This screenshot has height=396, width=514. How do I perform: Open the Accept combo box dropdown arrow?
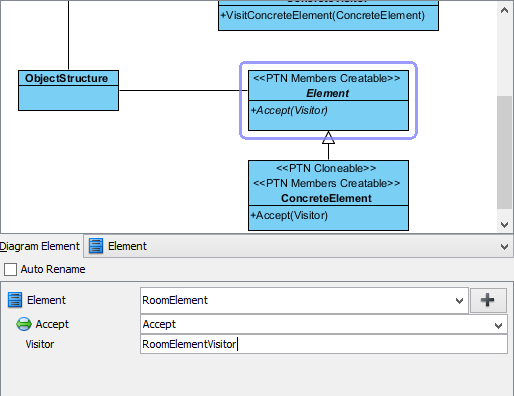tap(498, 325)
